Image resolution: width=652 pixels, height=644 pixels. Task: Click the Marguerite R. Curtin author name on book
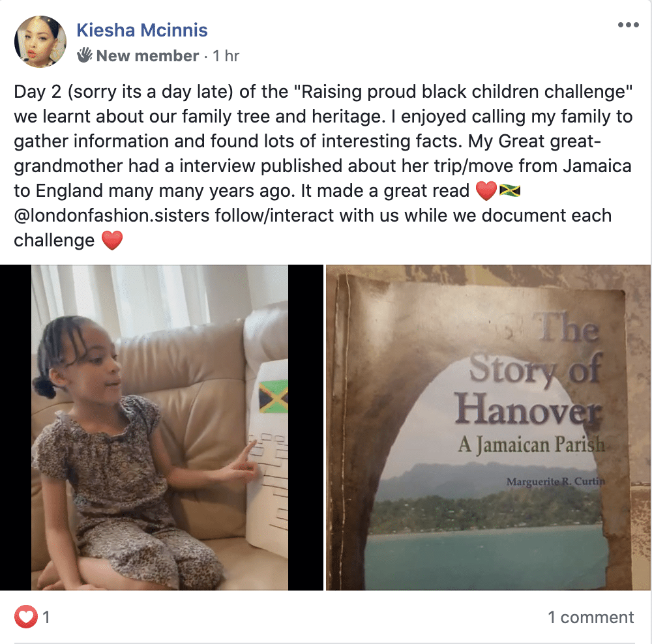pyautogui.click(x=556, y=482)
